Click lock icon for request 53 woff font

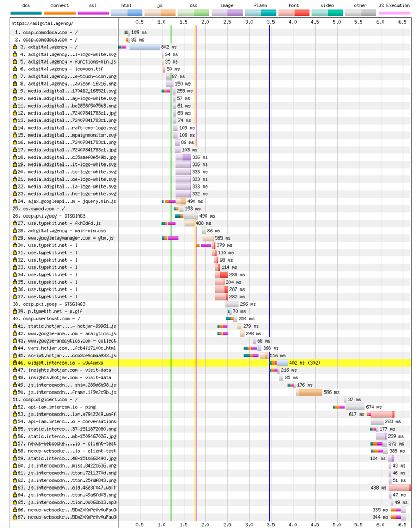point(15,415)
